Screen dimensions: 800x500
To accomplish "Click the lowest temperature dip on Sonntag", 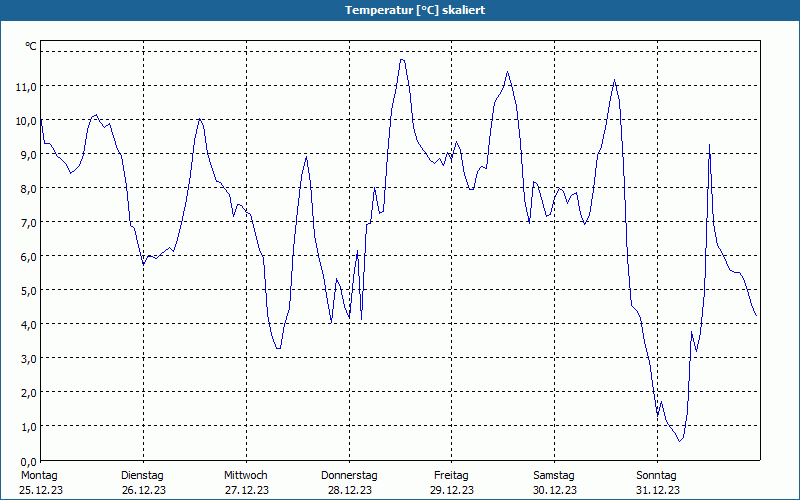I will tap(680, 441).
